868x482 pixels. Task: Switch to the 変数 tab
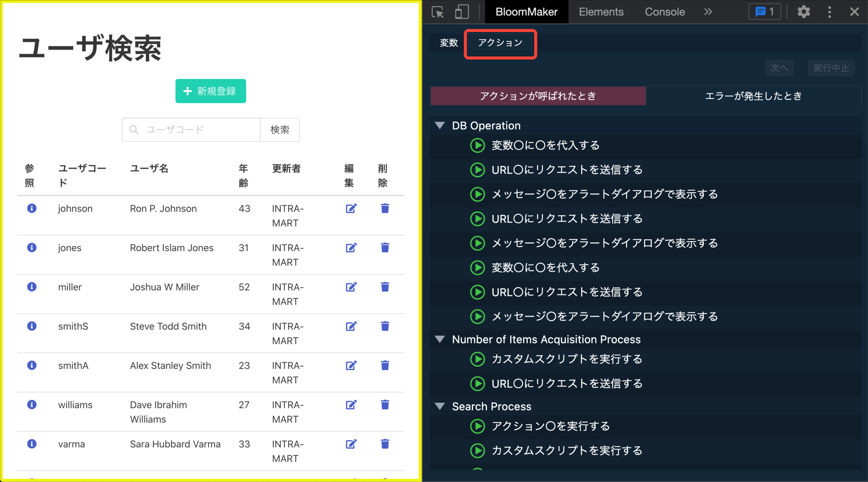449,43
